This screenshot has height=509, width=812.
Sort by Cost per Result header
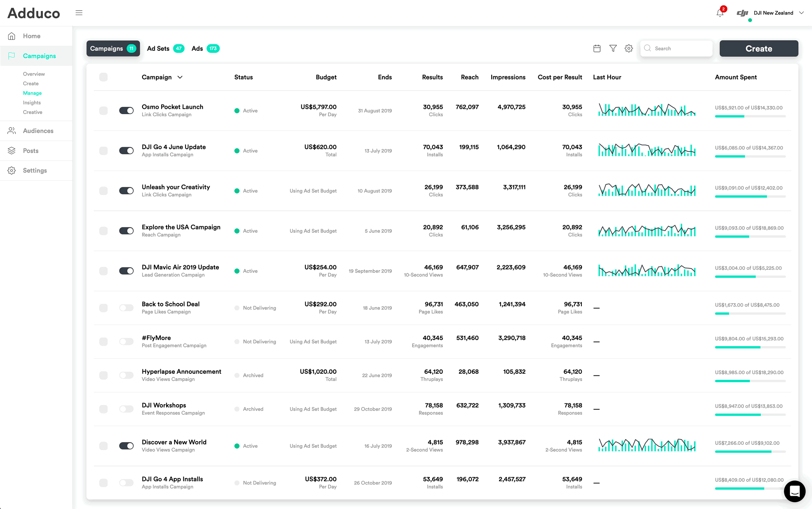(560, 77)
